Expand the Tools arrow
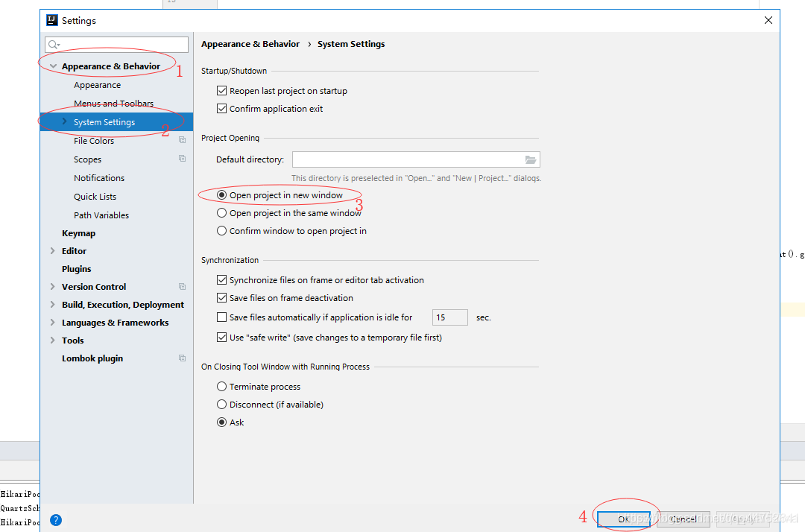Screen dimensions: 805x532 tap(52, 340)
